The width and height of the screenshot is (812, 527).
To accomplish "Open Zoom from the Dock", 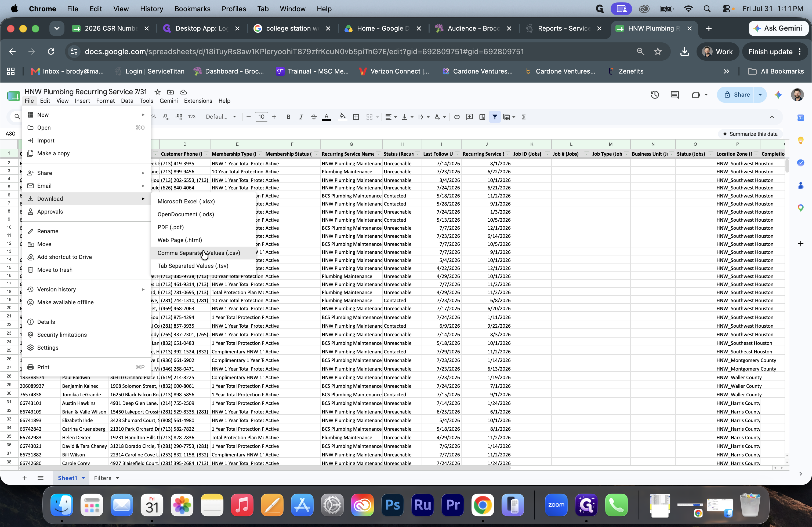I will click(x=556, y=505).
